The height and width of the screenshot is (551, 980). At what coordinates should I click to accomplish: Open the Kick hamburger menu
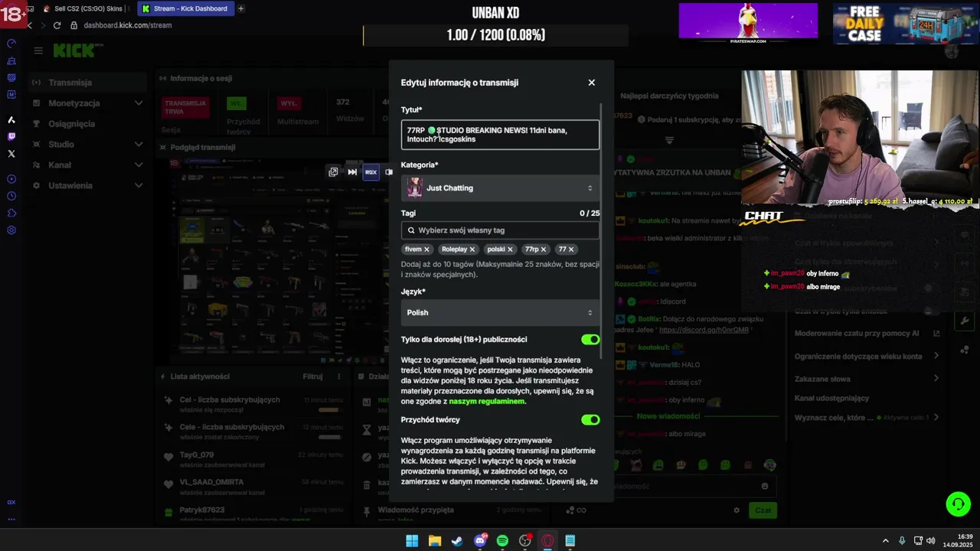(x=38, y=51)
